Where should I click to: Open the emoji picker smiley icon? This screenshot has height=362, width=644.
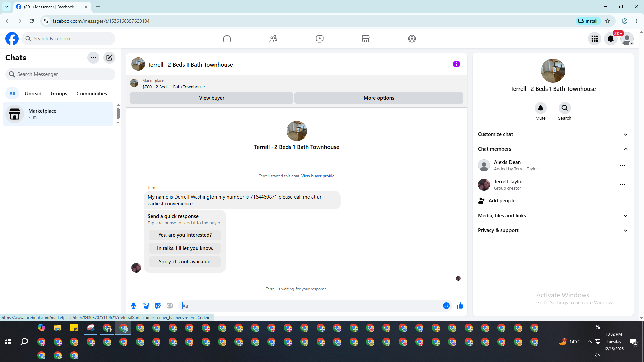[x=446, y=306]
